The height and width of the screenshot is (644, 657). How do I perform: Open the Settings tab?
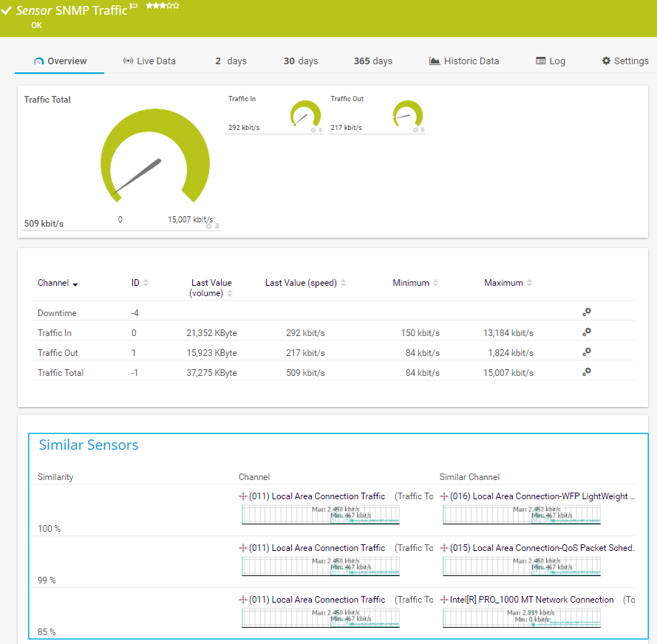pos(624,61)
